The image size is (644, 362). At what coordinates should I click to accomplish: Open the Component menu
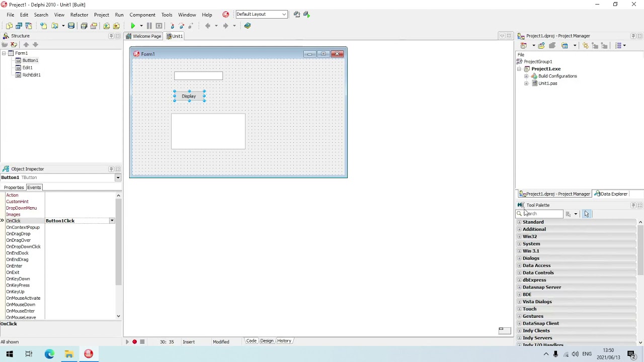pos(142,15)
